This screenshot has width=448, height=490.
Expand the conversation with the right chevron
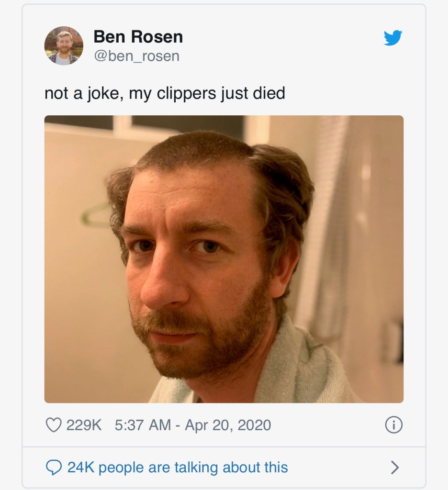coord(394,467)
